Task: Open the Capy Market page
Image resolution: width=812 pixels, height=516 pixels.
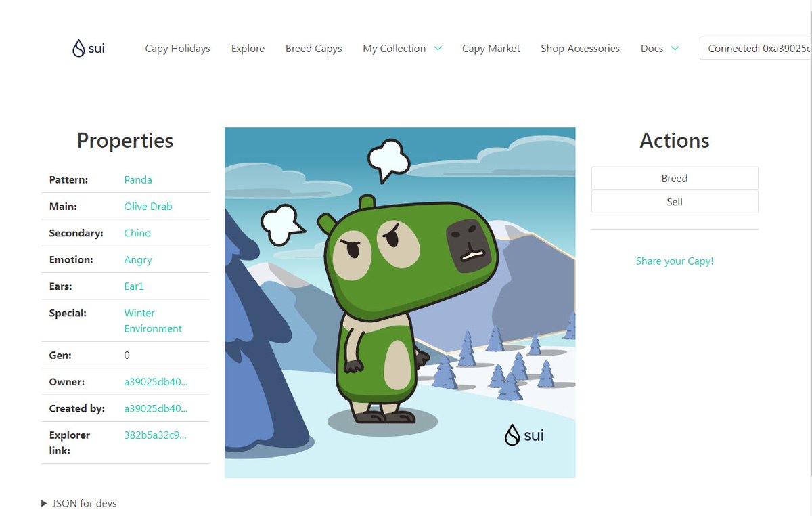Action: [491, 48]
